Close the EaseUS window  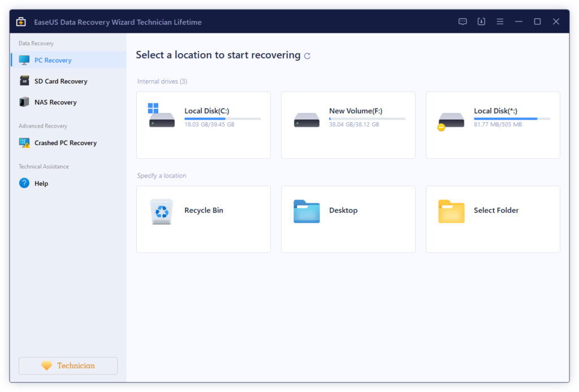pos(556,22)
